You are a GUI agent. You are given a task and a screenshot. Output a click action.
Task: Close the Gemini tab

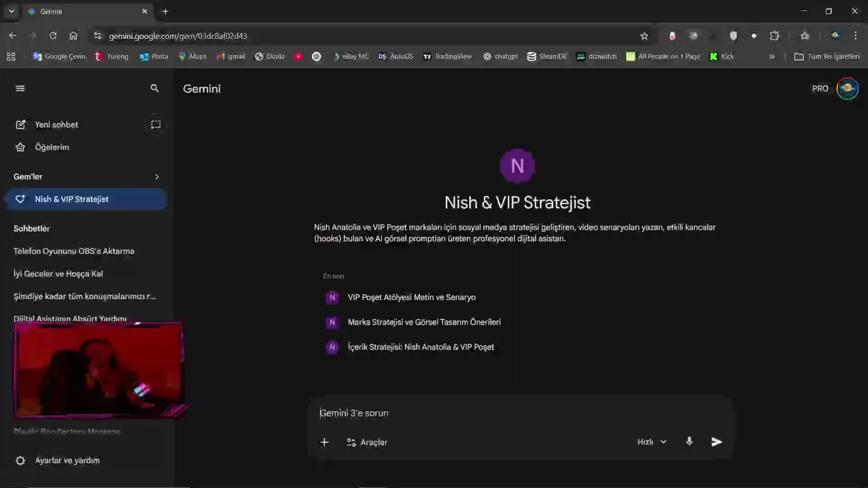[144, 12]
